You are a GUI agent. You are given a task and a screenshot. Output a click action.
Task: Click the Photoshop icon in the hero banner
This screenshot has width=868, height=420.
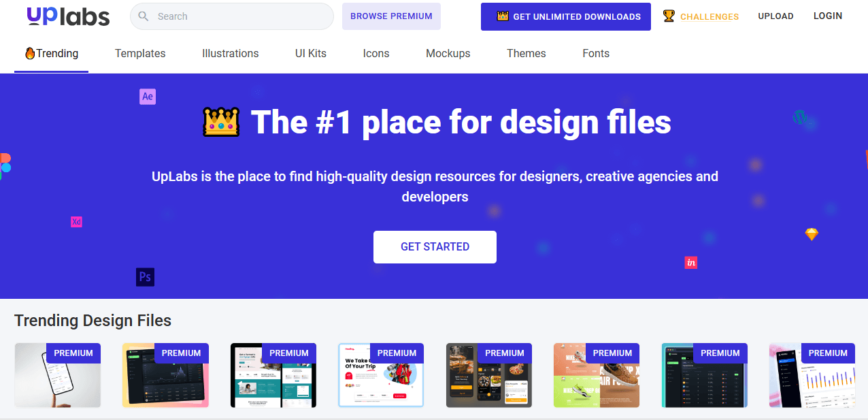click(145, 277)
